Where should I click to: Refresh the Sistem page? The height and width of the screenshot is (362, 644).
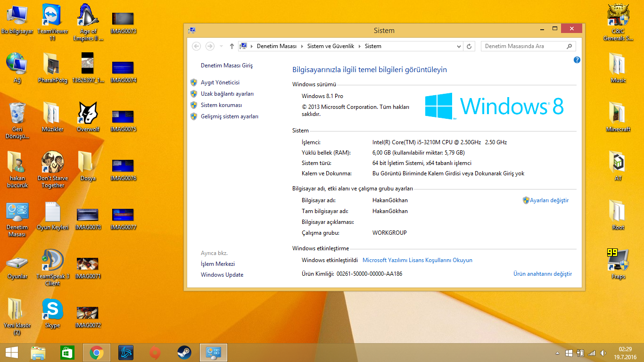[469, 46]
